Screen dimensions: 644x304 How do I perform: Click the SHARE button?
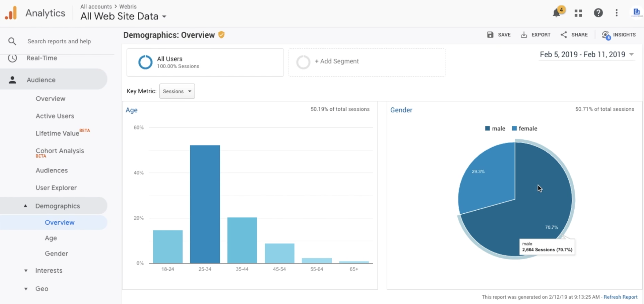click(x=574, y=35)
